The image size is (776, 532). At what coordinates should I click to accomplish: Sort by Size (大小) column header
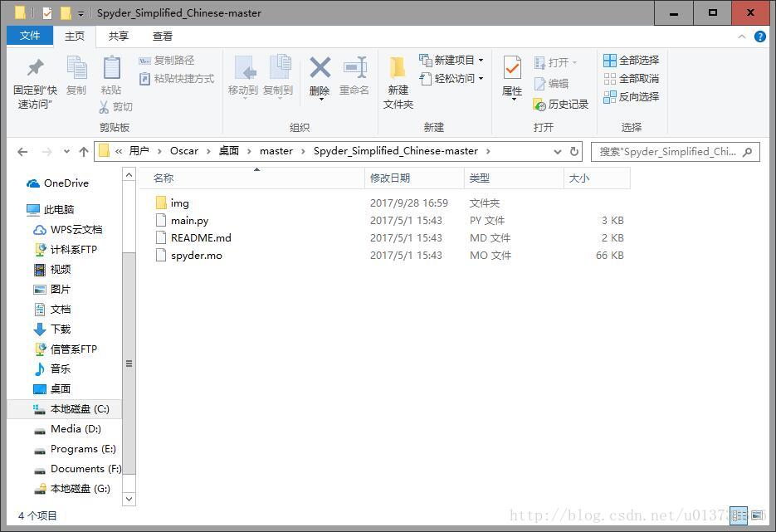tap(597, 178)
